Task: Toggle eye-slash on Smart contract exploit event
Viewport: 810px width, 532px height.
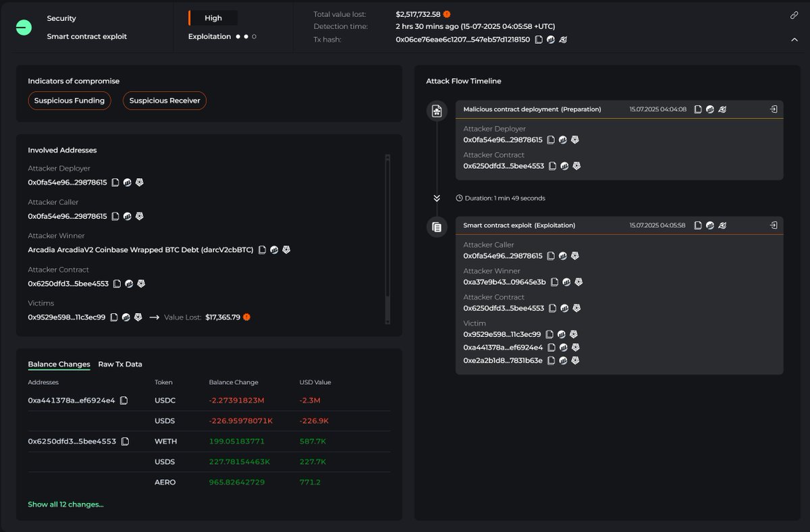Action: [x=721, y=225]
